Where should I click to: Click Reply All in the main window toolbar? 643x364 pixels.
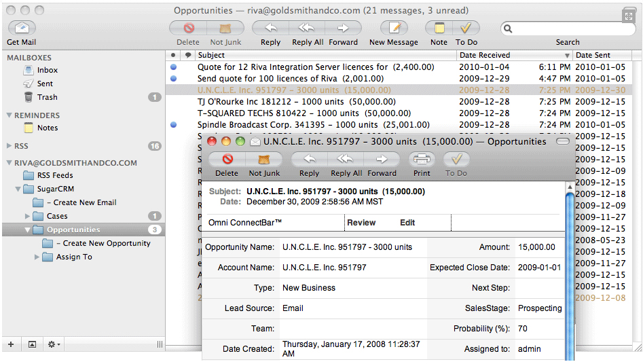[307, 28]
